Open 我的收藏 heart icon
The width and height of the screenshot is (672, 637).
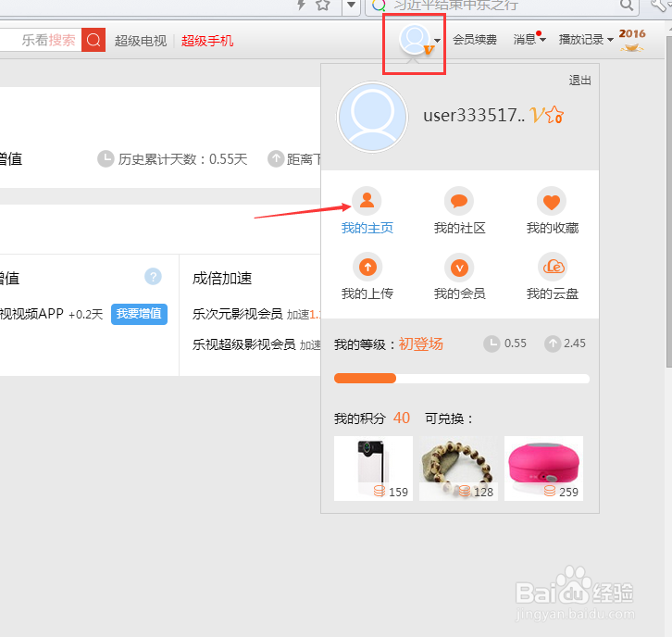[x=552, y=201]
